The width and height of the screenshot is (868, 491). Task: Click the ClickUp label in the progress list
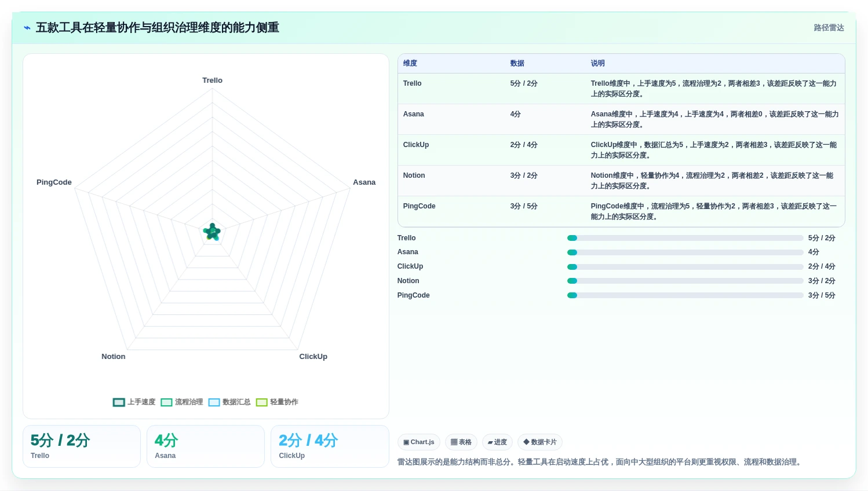tap(410, 266)
